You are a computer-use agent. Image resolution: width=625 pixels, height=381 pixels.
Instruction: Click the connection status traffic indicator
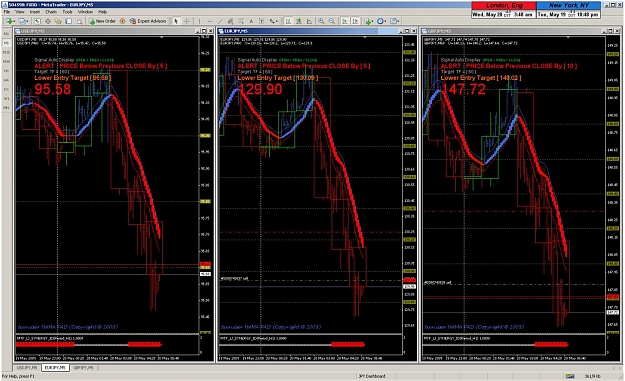click(x=570, y=376)
